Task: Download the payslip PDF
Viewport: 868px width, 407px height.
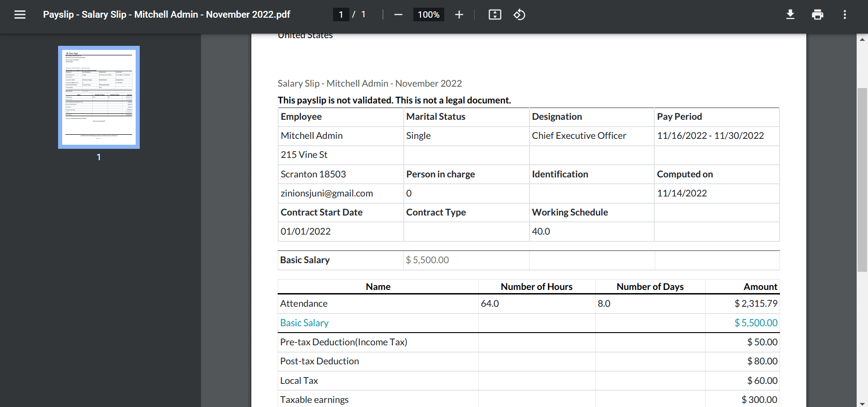Action: [790, 15]
